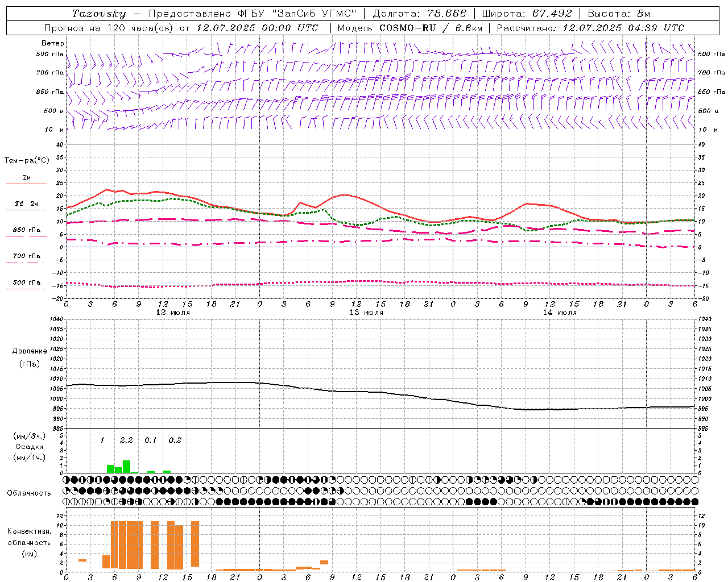Image resolution: width=728 pixels, height=582 pixels.
Task: Click the "Td 2м" dew point legend entry
Action: click(27, 203)
